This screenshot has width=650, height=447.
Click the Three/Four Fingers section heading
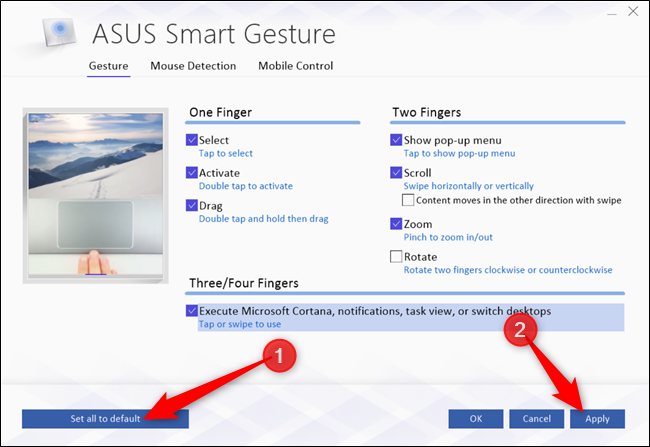[244, 283]
